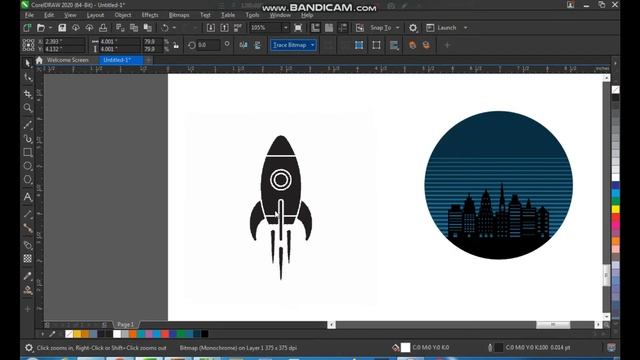Click the Import icon
Viewport: 640px width, 360px height.
(x=211, y=28)
